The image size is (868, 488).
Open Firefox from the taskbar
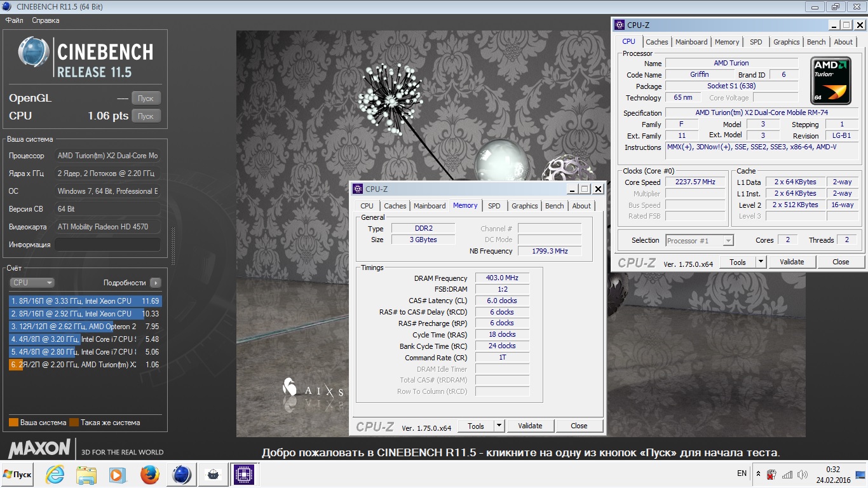[x=150, y=474]
